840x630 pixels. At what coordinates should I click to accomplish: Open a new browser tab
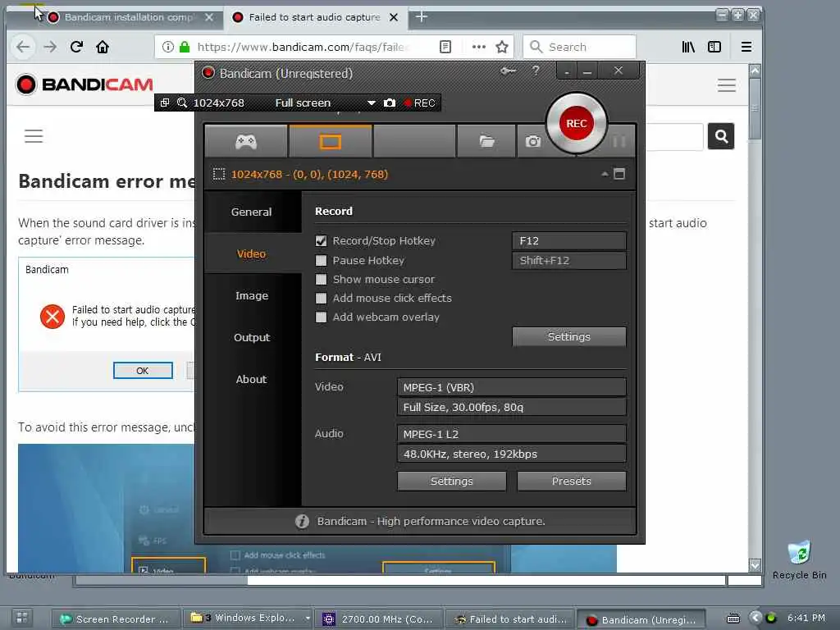(422, 17)
